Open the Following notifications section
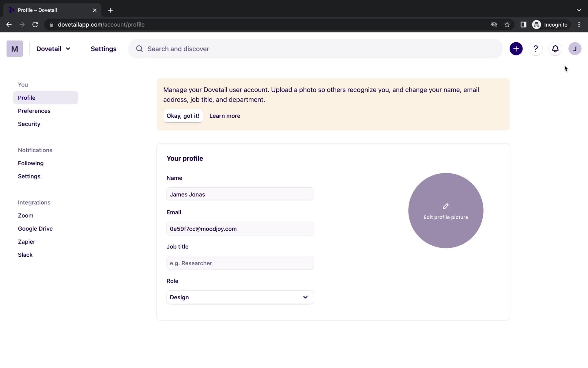Image resolution: width=588 pixels, height=368 pixels. click(x=31, y=163)
